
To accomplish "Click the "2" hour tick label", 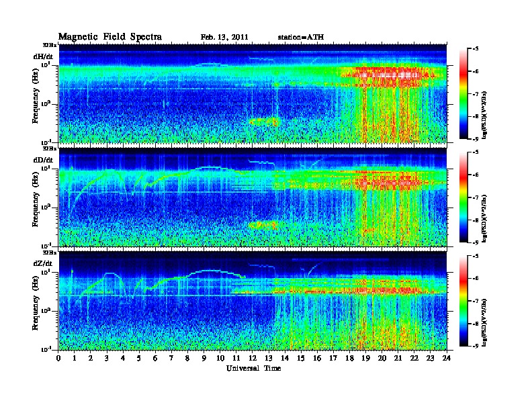I will 91,359.
